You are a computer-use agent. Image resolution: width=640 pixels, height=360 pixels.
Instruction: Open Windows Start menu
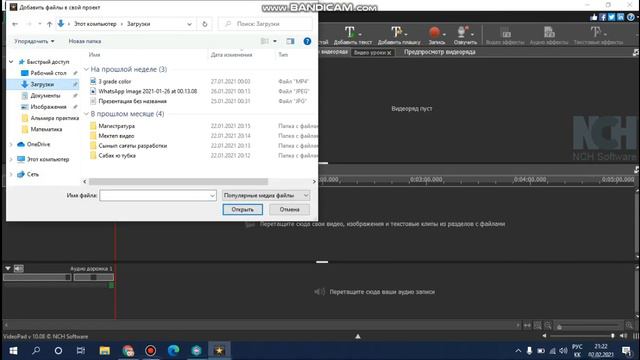13,351
